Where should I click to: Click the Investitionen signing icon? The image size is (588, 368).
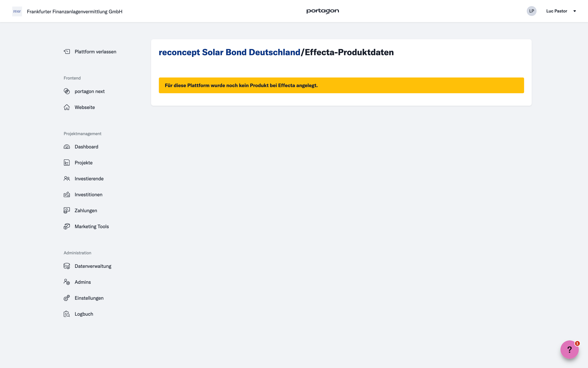(x=67, y=194)
